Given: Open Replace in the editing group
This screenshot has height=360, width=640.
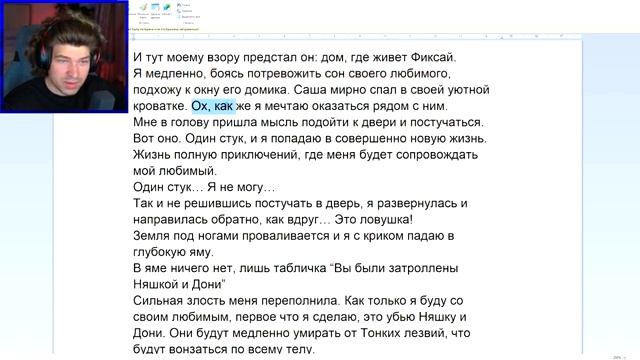Looking at the screenshot, I should coord(185,11).
